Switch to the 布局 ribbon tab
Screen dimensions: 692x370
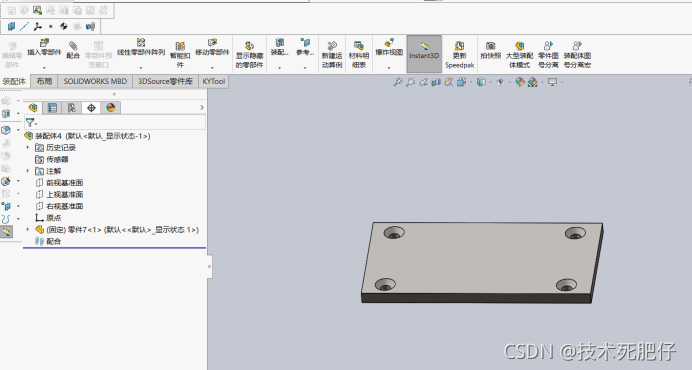coord(44,81)
